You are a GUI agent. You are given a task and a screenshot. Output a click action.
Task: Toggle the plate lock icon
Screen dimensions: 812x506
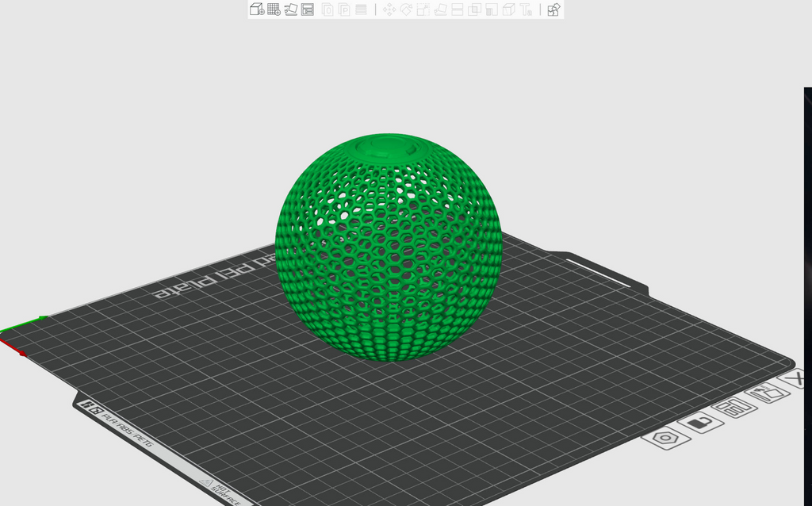point(701,422)
